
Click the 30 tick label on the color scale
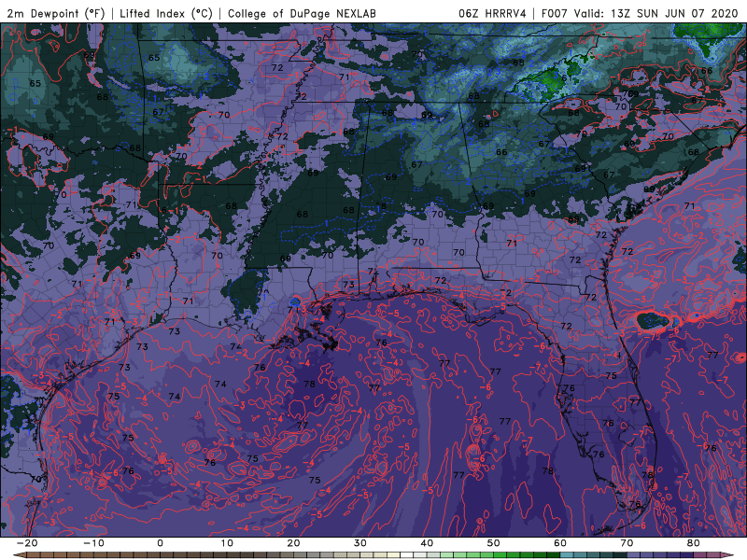pos(360,543)
